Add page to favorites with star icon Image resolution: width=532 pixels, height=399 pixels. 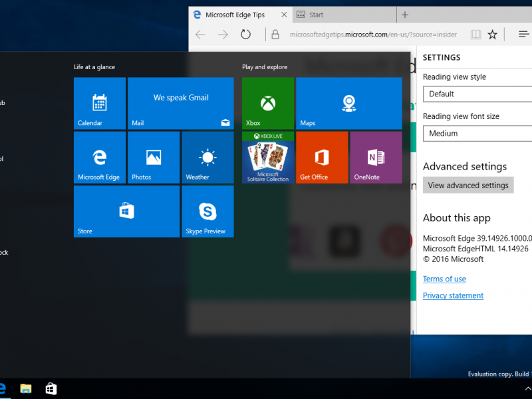point(492,35)
